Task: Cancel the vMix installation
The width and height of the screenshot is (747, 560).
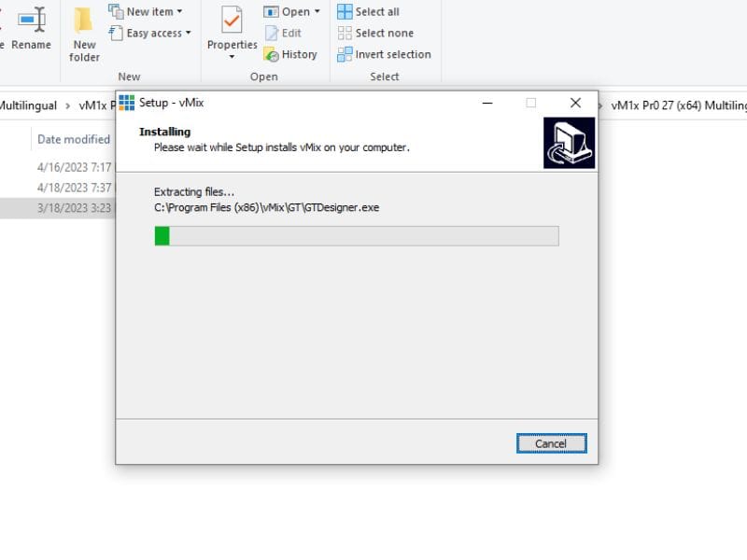Action: 551,444
